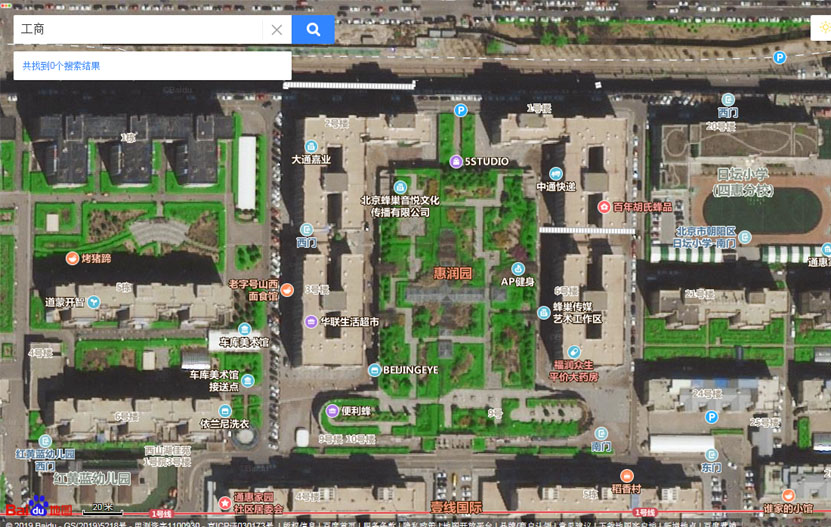
Task: Select the 壹线国际 label
Action: click(456, 507)
